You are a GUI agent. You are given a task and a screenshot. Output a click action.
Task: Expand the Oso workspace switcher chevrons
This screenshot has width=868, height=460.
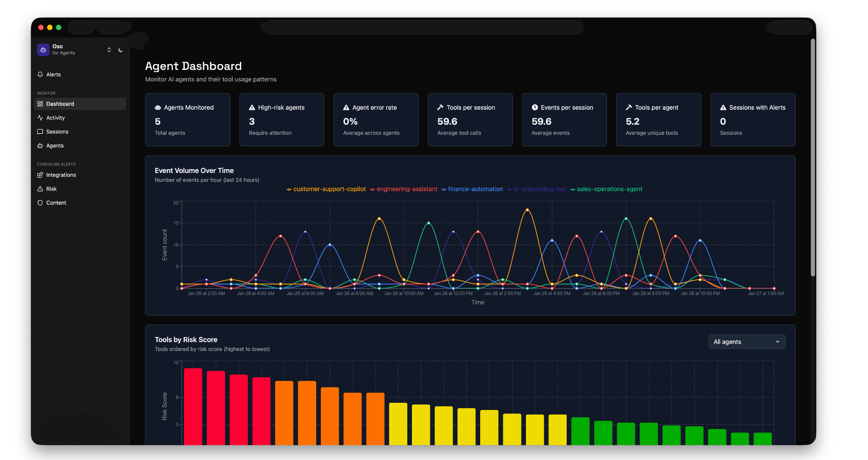click(x=109, y=50)
